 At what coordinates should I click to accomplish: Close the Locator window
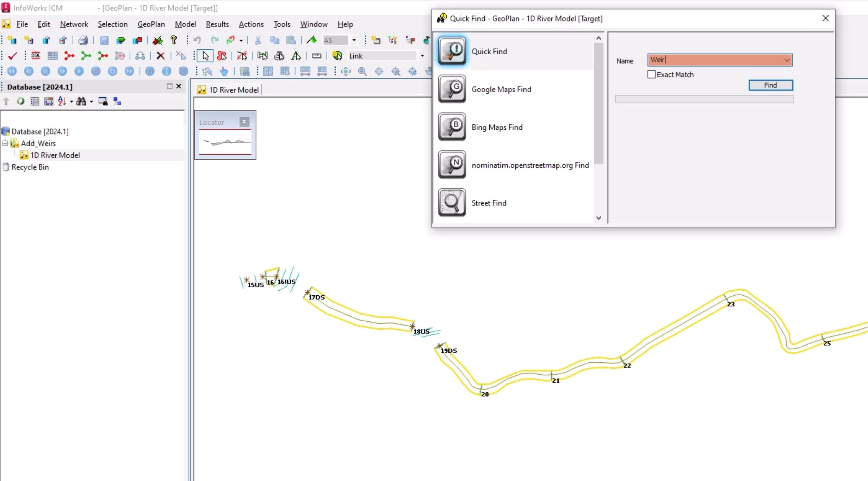pos(244,122)
